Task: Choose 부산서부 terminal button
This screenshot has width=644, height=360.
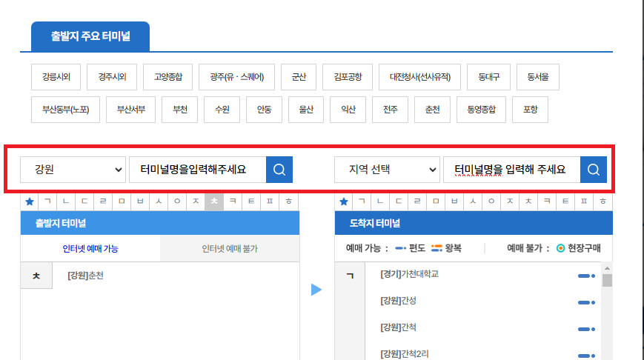Action: (130, 110)
